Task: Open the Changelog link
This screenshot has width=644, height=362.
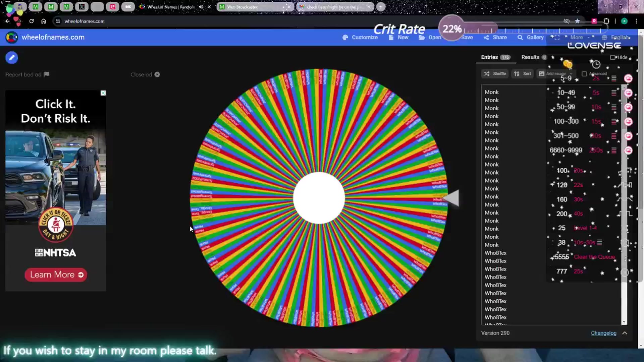Action: 603,333
